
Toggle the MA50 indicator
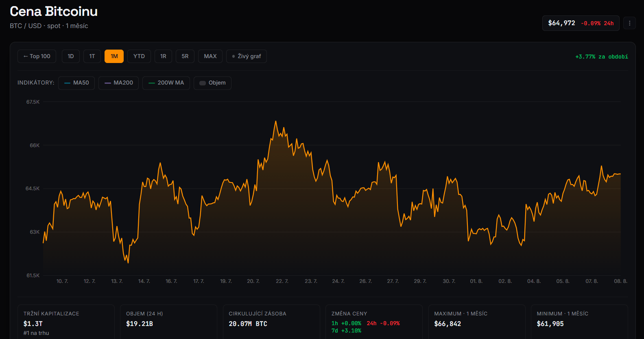click(76, 83)
